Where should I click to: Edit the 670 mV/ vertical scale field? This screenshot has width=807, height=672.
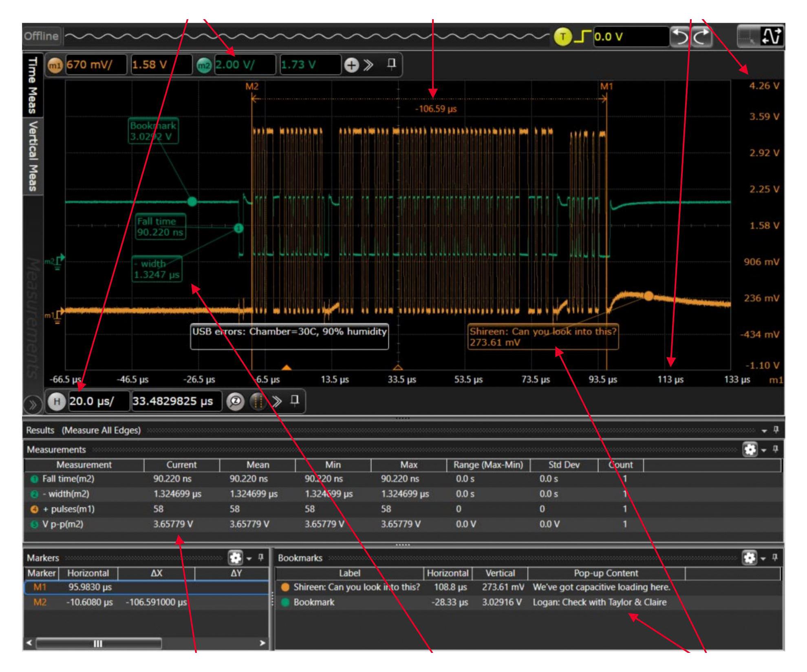[96, 65]
